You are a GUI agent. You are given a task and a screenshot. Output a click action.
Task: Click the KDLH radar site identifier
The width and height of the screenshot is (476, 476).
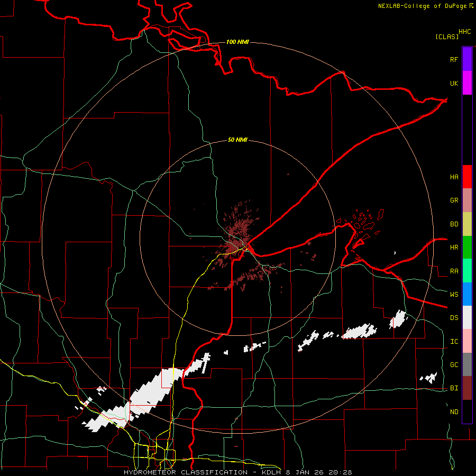[272, 472]
